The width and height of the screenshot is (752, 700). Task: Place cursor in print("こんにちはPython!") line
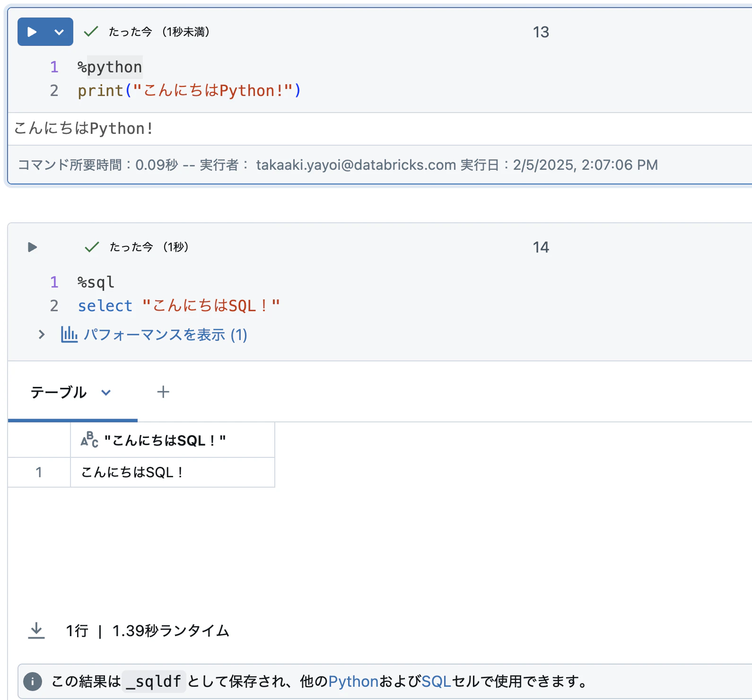tap(189, 90)
